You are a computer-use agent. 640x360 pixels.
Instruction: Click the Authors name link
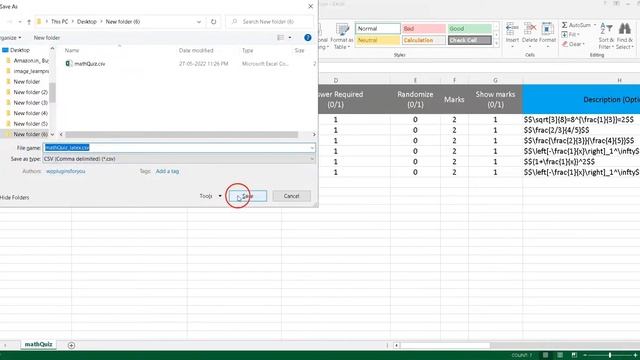[x=66, y=171]
